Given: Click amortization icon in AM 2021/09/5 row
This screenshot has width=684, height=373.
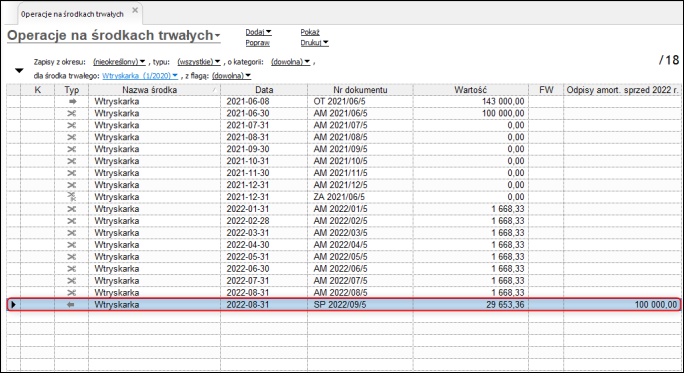Looking at the screenshot, I should coord(72,149).
